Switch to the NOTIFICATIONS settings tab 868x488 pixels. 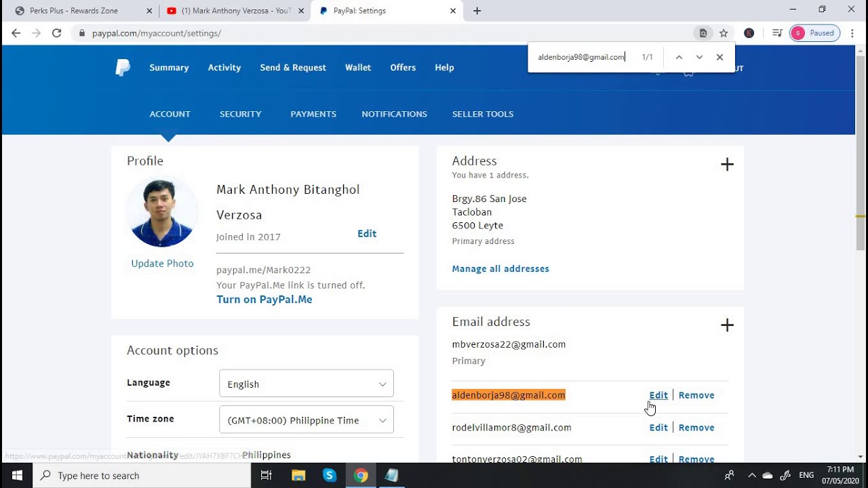[x=394, y=114]
